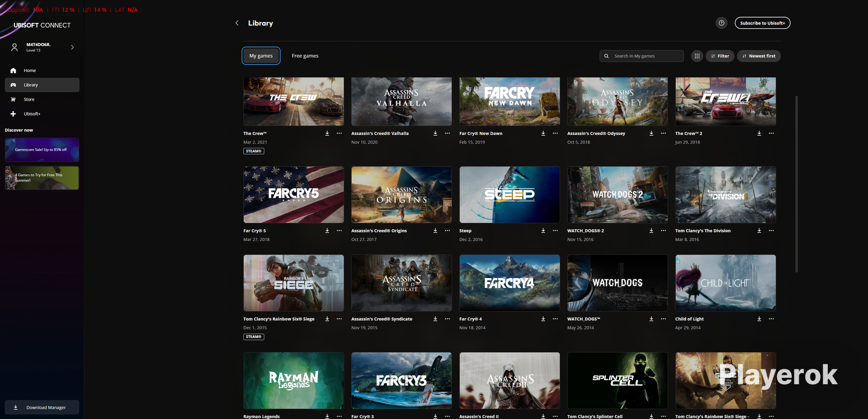Download Far Cry New Dawn
Screen dimensions: 868x419
point(543,133)
